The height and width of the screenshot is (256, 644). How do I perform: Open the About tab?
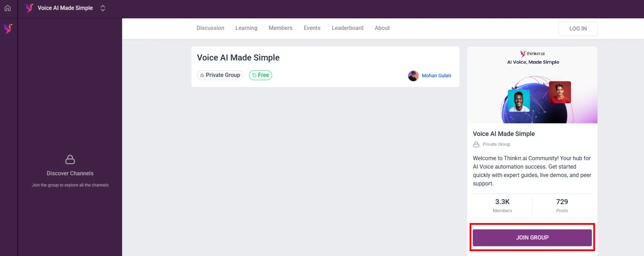tap(382, 28)
